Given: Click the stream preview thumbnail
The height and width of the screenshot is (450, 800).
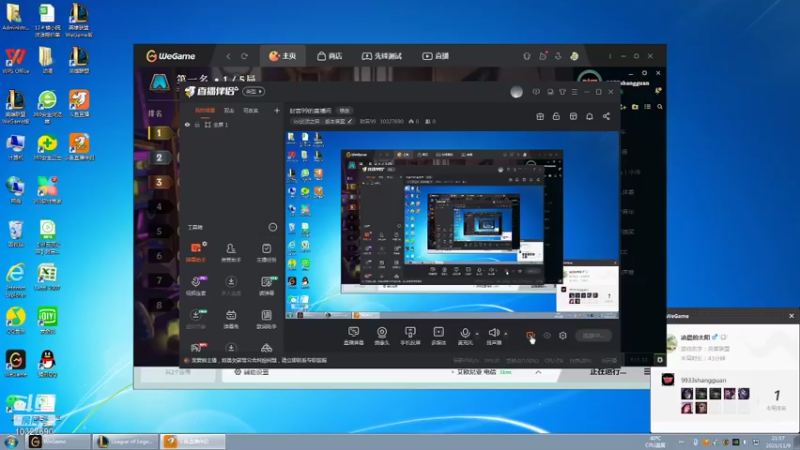Looking at the screenshot, I should pyautogui.click(x=452, y=225).
